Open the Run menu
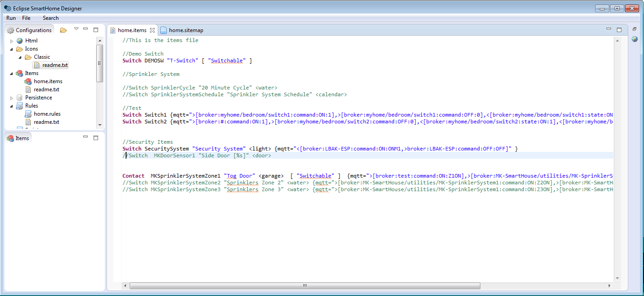This screenshot has width=644, height=296. click(11, 18)
